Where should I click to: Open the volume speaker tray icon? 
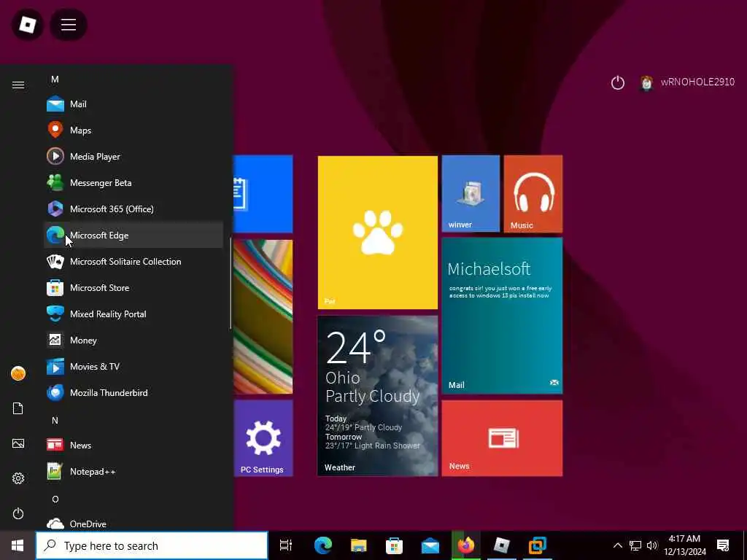pos(652,545)
